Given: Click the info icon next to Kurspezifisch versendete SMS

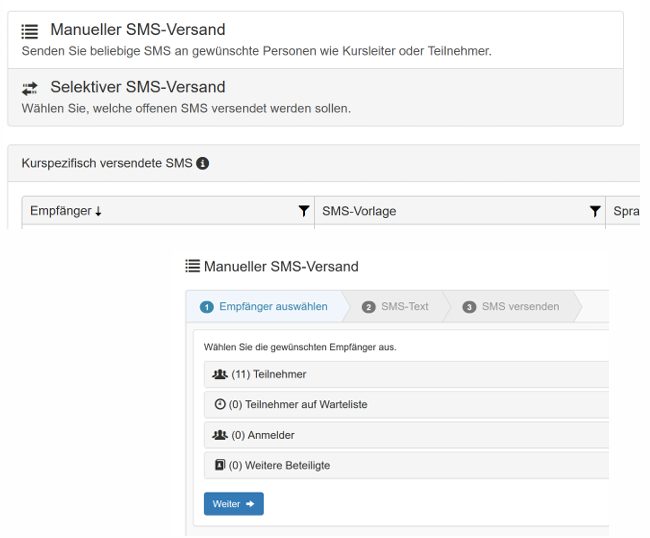Looking at the screenshot, I should (203, 163).
